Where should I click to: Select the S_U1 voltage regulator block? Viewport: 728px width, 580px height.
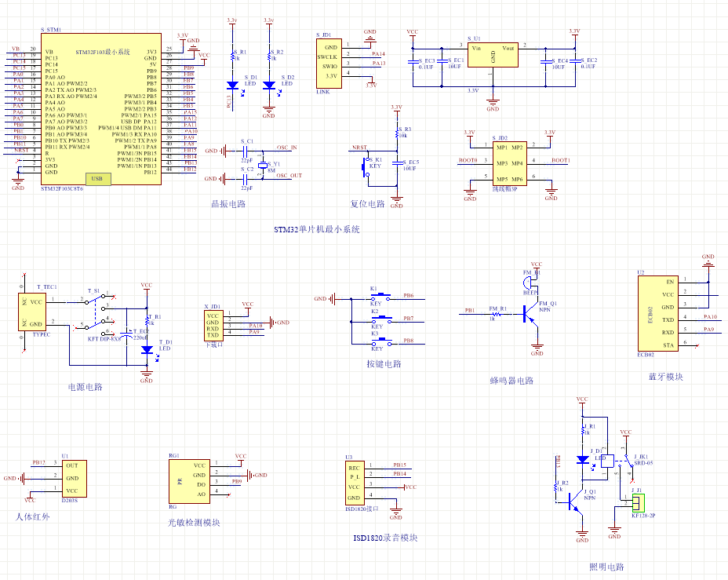(x=493, y=54)
